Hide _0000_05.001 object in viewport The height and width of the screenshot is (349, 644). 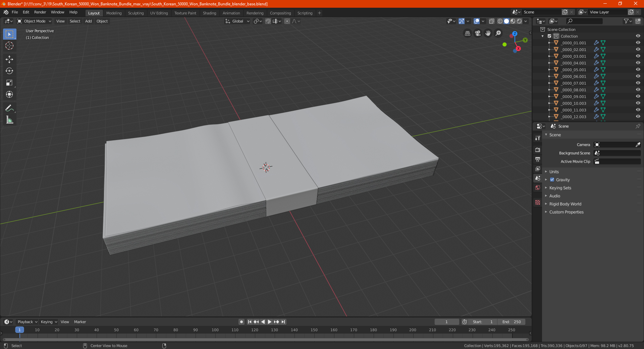click(638, 69)
